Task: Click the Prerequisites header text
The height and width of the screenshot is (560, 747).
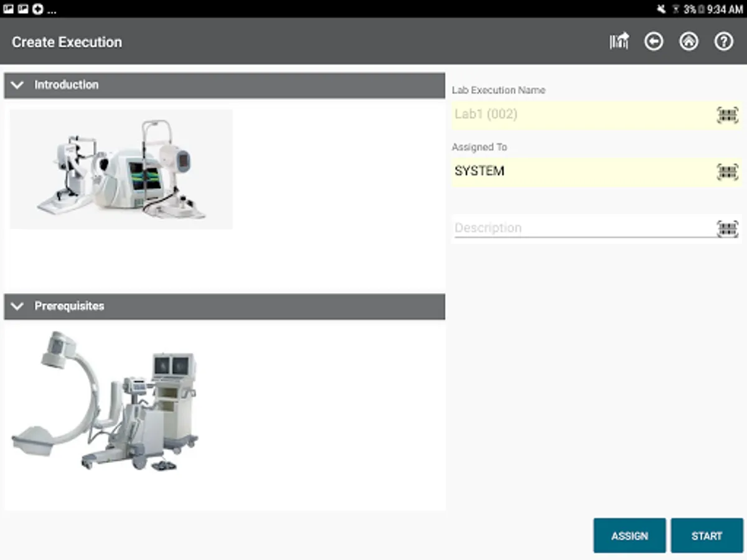Action: pyautogui.click(x=69, y=306)
